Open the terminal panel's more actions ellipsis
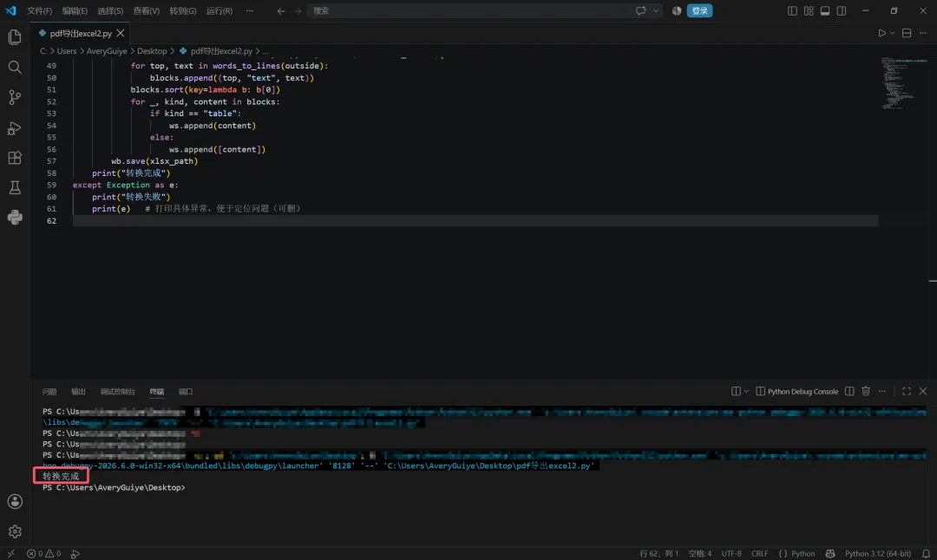Viewport: 937px width, 560px height. click(x=882, y=392)
